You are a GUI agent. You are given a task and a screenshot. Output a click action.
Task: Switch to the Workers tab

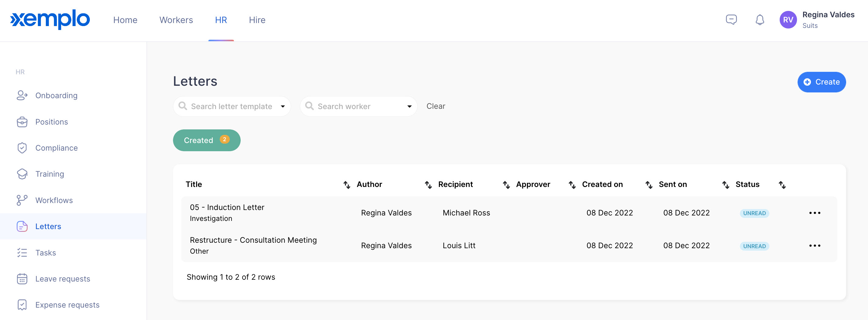[176, 20]
